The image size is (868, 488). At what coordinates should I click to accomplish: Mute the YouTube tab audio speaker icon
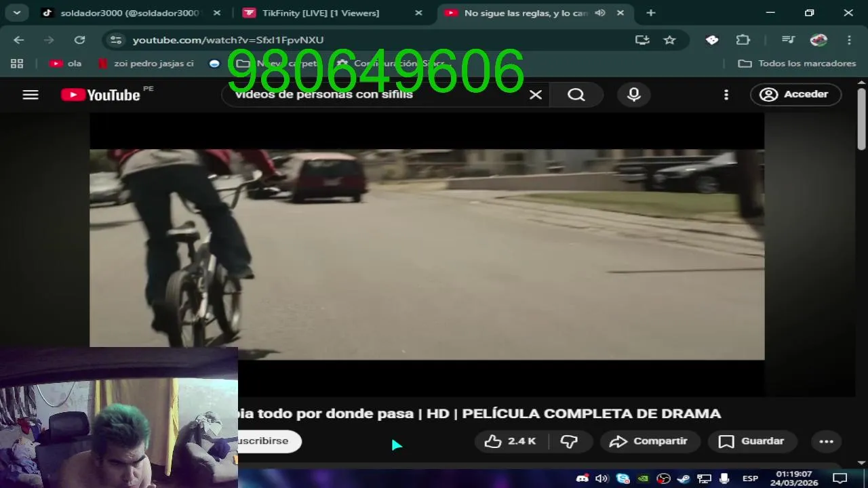[x=599, y=13]
